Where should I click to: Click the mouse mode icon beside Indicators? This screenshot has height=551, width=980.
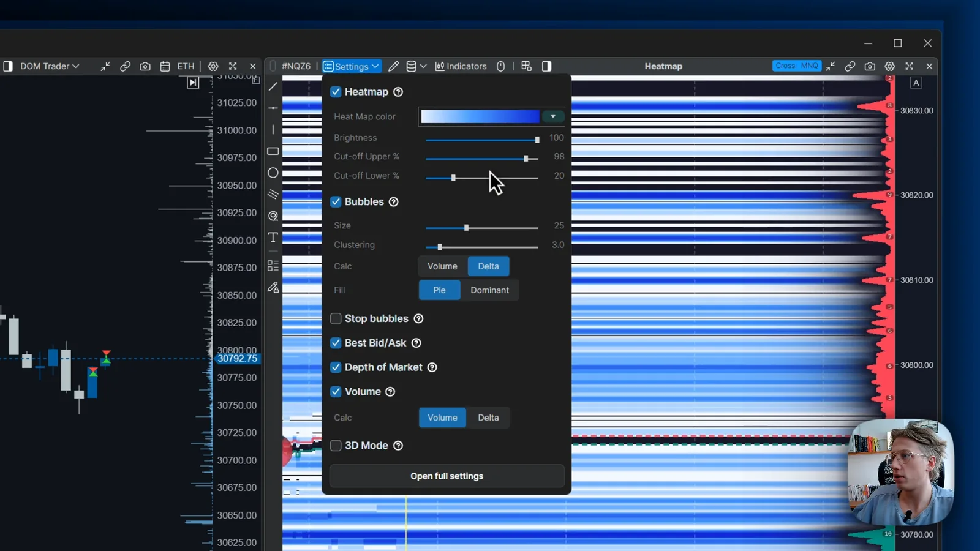500,66
